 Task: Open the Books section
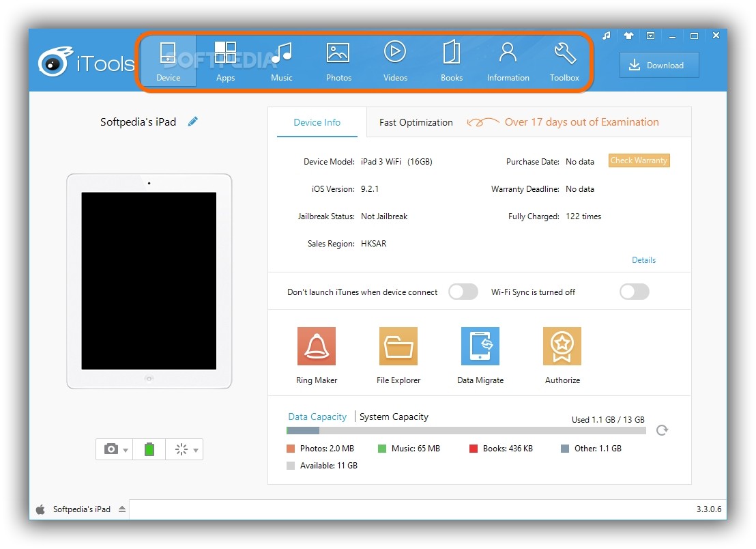point(451,61)
